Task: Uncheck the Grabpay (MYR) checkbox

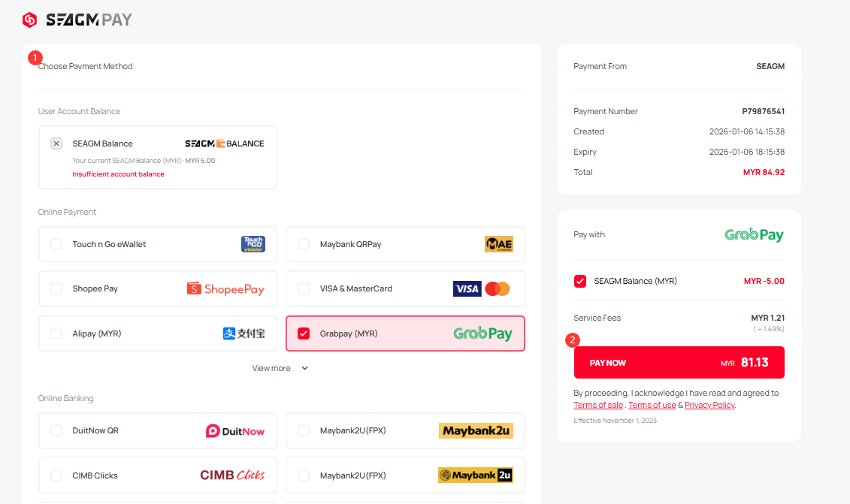Action: [x=304, y=333]
